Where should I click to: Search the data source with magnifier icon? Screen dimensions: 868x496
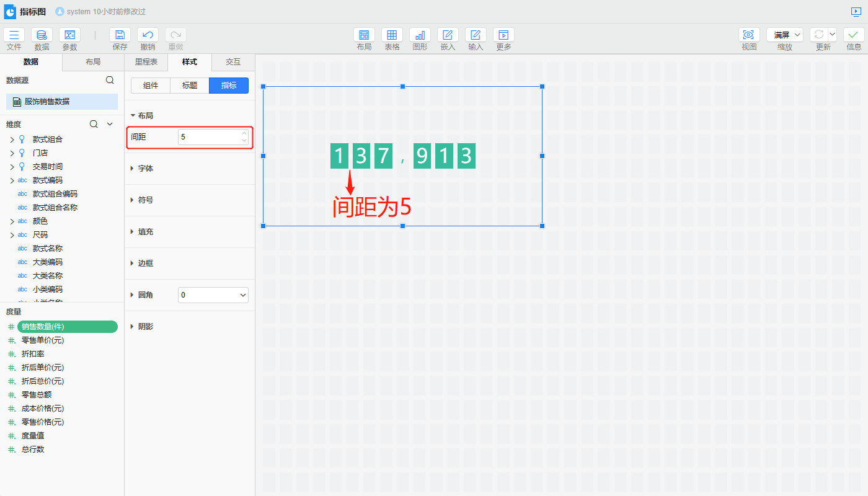[110, 80]
